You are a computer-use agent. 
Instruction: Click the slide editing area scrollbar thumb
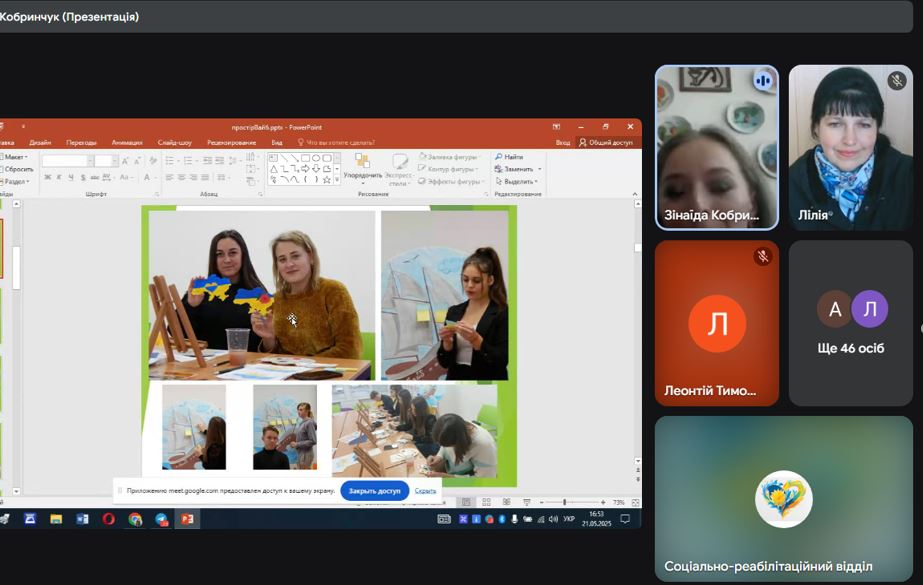click(x=638, y=248)
